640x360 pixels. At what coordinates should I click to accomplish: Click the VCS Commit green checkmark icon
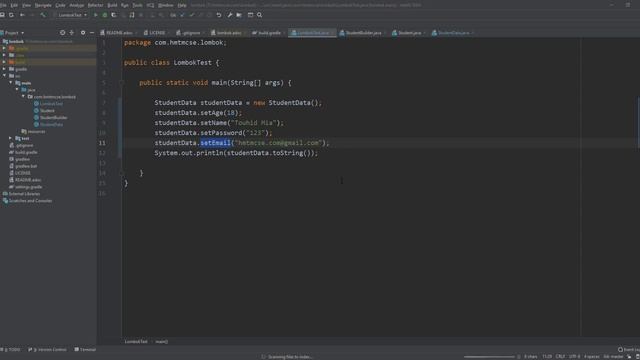tap(191, 15)
